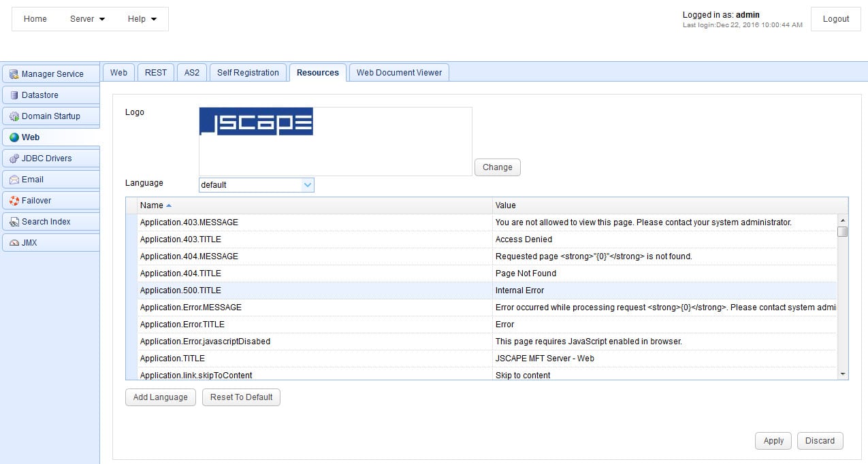Select the Resources tab
868x464 pixels.
(318, 73)
